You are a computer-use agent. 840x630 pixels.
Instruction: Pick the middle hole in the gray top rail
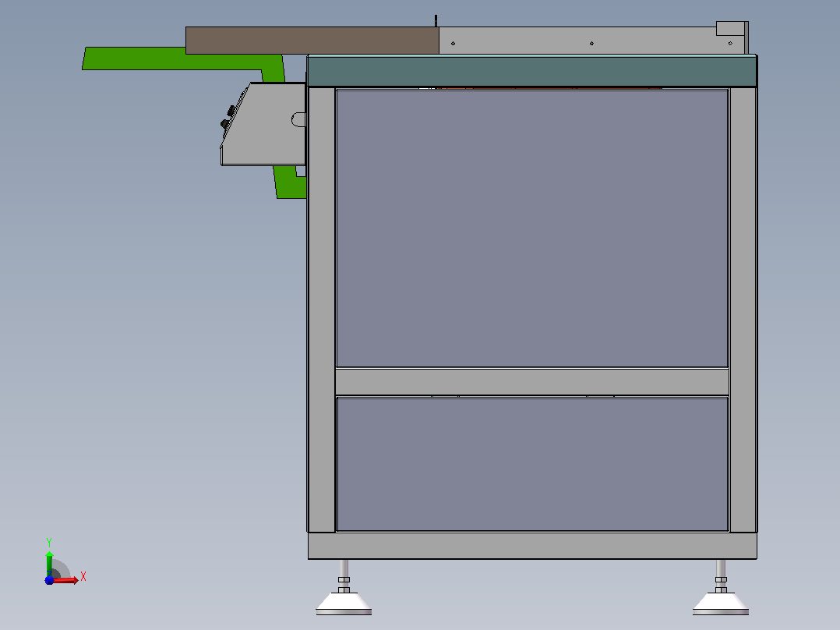pos(591,44)
